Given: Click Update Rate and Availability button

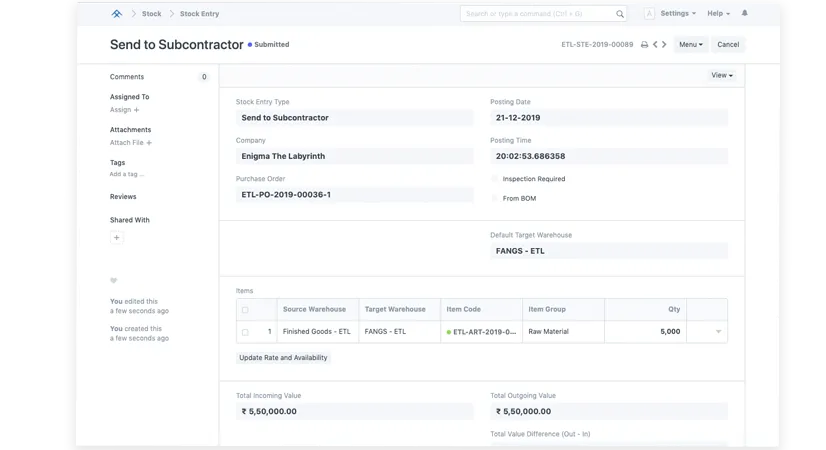Looking at the screenshot, I should click(283, 358).
